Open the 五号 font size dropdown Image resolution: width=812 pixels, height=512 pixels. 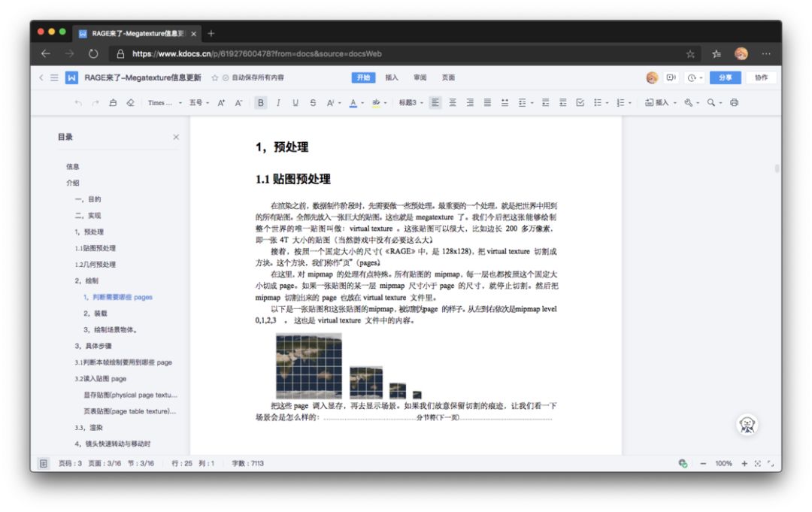point(198,102)
